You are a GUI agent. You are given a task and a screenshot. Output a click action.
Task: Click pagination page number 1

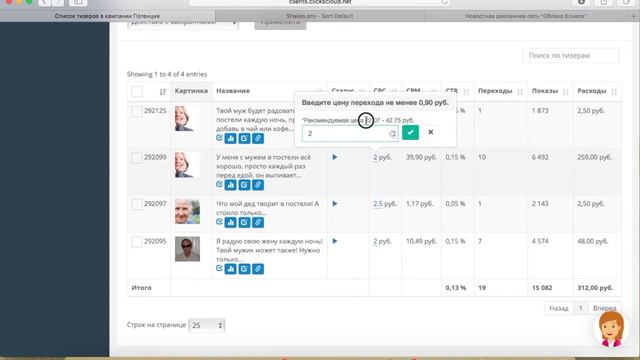[580, 308]
